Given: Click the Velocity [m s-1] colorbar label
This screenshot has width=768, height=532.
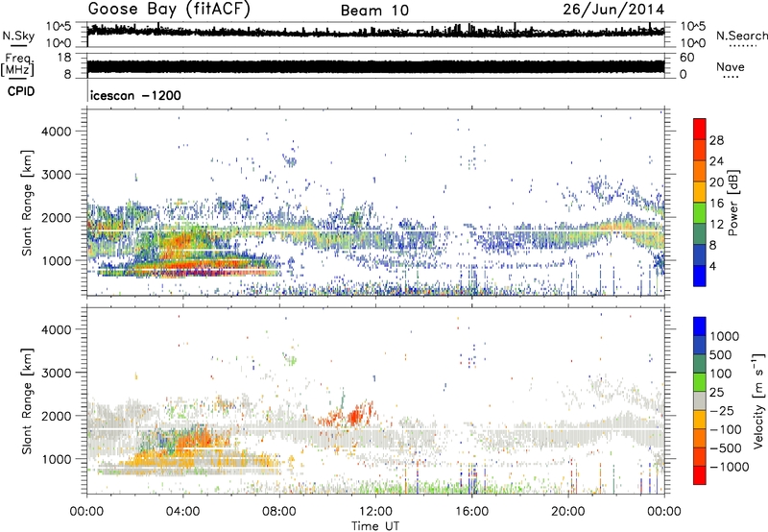Looking at the screenshot, I should [x=758, y=400].
